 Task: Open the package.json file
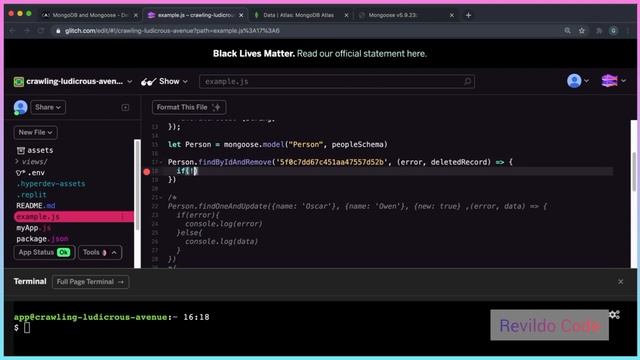pyautogui.click(x=42, y=239)
